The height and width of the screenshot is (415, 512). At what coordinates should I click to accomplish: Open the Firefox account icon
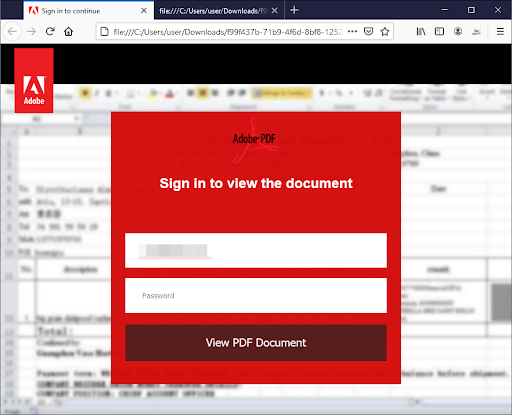point(458,32)
